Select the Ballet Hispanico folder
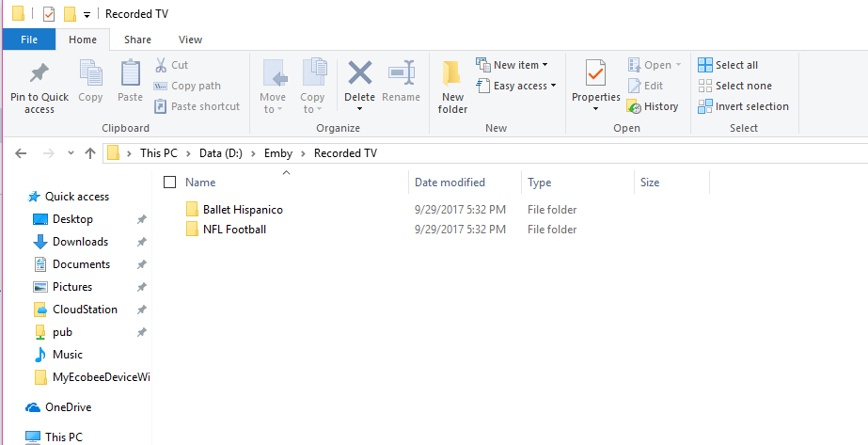Viewport: 868px width, 445px height. 243,210
